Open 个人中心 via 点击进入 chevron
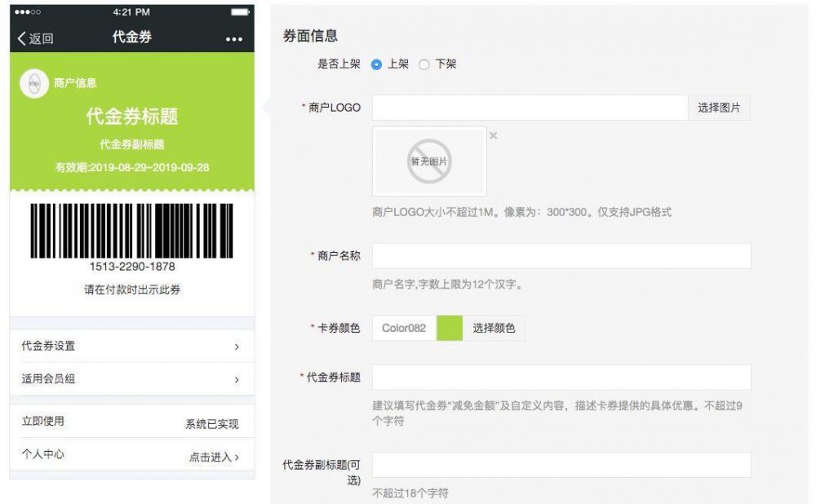The height and width of the screenshot is (504, 816). [x=215, y=457]
